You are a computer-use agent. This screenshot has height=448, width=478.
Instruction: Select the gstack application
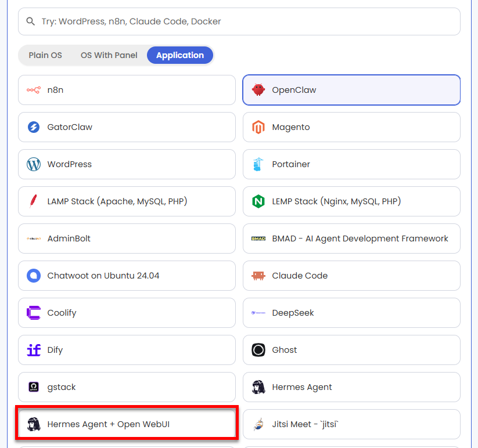coord(127,387)
